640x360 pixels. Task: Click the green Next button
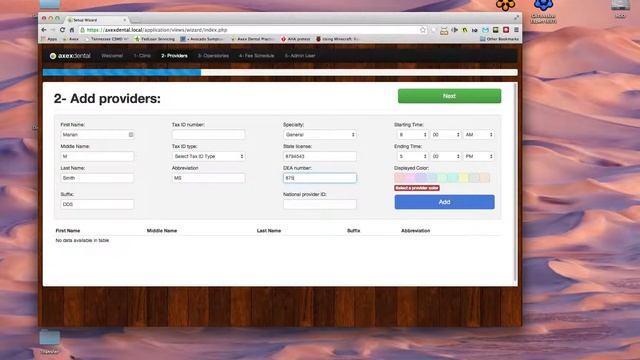449,96
